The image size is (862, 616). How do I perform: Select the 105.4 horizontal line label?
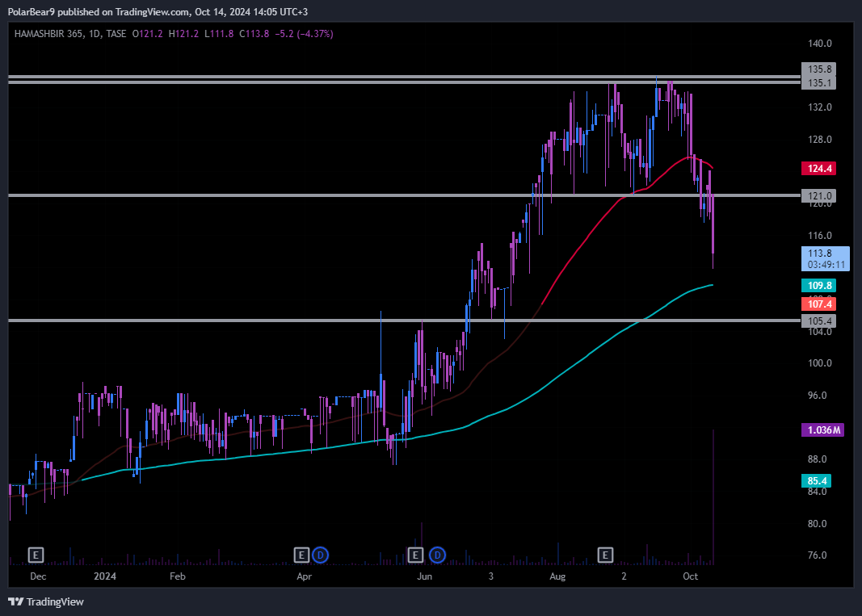[819, 321]
